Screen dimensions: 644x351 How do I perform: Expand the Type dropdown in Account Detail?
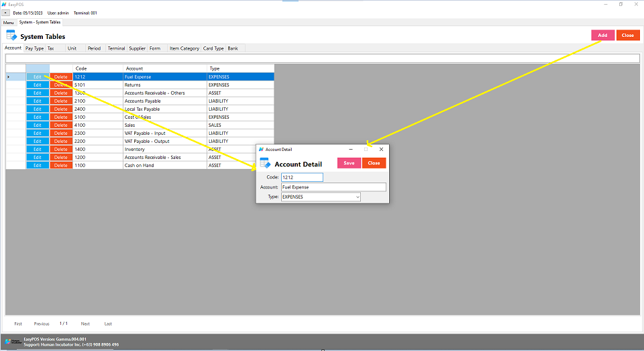pyautogui.click(x=358, y=197)
